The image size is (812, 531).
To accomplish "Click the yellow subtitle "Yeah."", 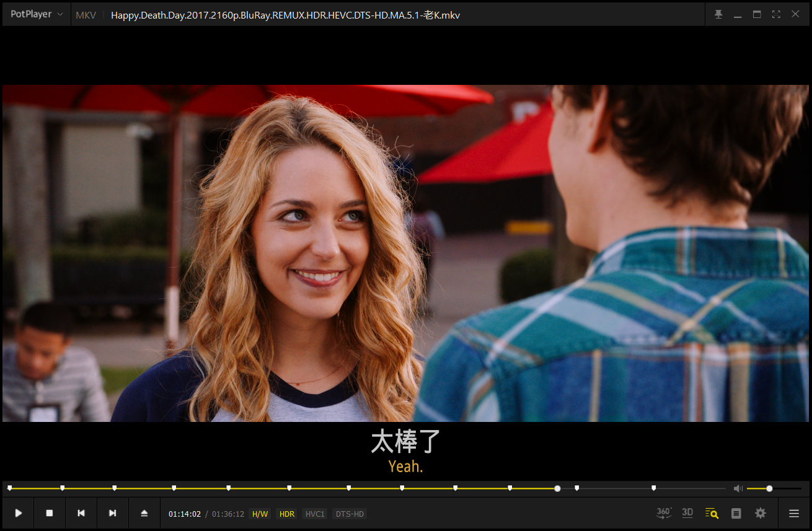I will [x=405, y=467].
